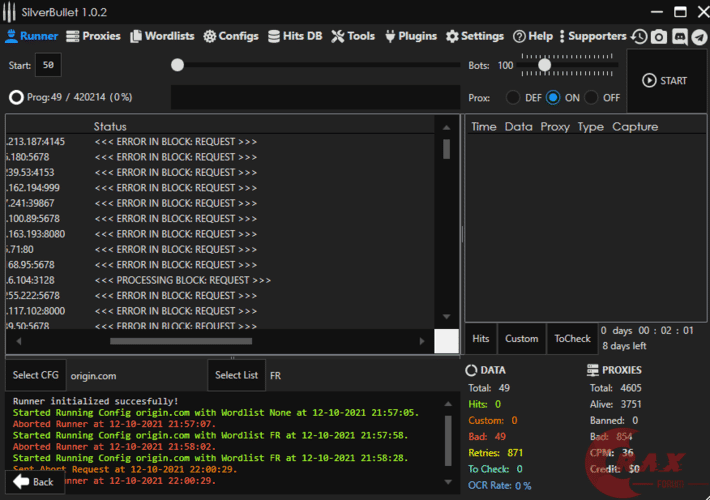Screen dimensions: 710x500
Task: Click the up arrow of status list scrollbar
Action: pyautogui.click(x=446, y=127)
